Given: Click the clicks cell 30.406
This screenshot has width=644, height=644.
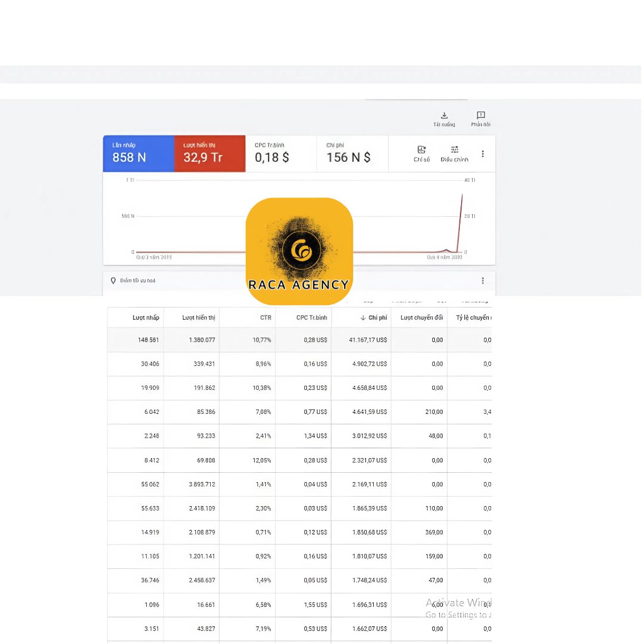Looking at the screenshot, I should [150, 364].
